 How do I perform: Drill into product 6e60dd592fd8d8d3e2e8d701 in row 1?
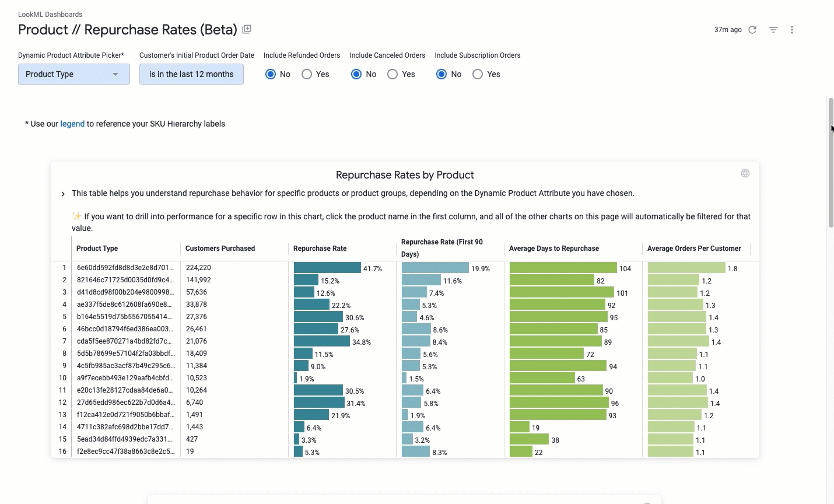(x=125, y=268)
